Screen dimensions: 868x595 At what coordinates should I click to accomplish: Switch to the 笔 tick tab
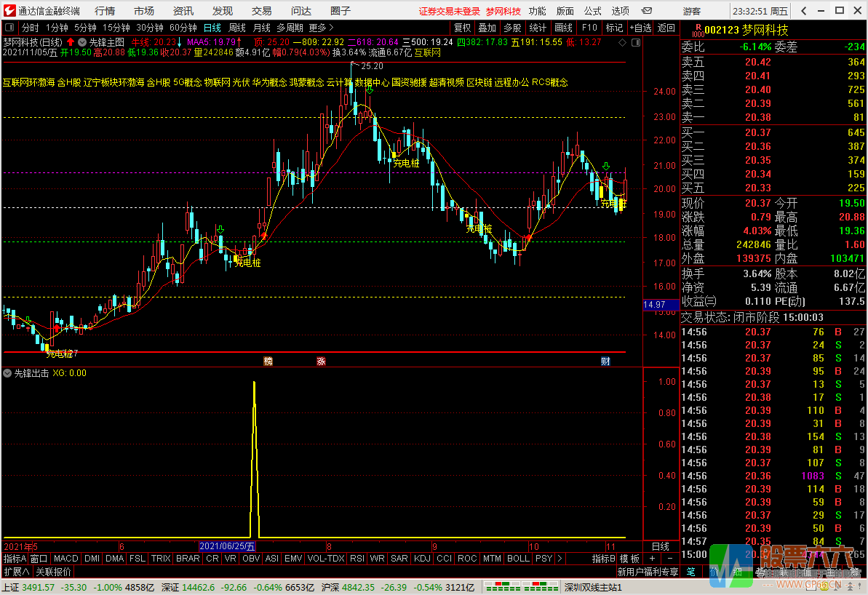[691, 572]
